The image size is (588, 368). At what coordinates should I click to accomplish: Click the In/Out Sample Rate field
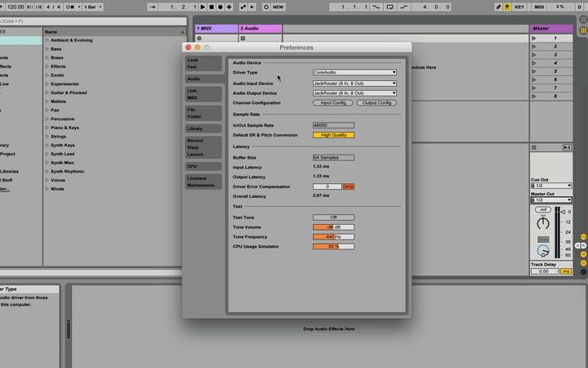click(333, 125)
